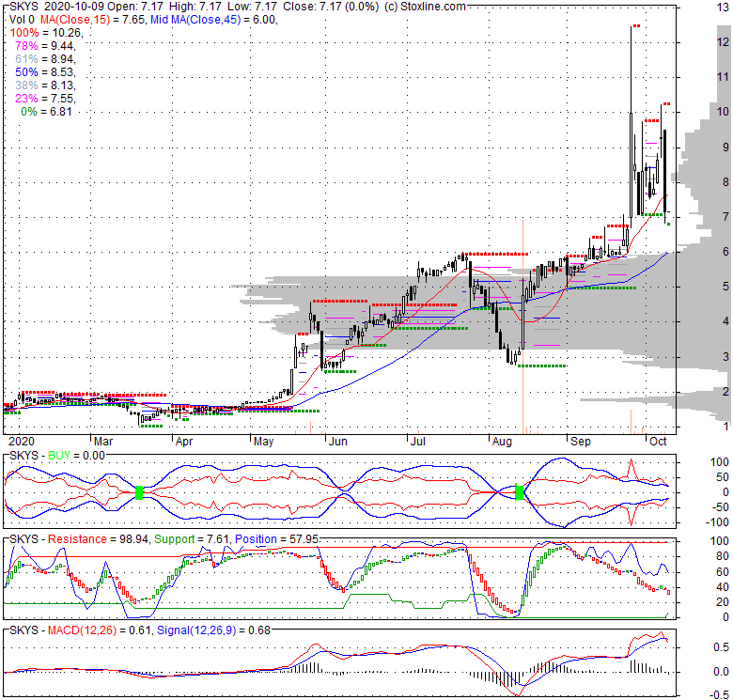Image resolution: width=733 pixels, height=700 pixels.
Task: Click the tall red volume bar in August
Action: point(522,326)
